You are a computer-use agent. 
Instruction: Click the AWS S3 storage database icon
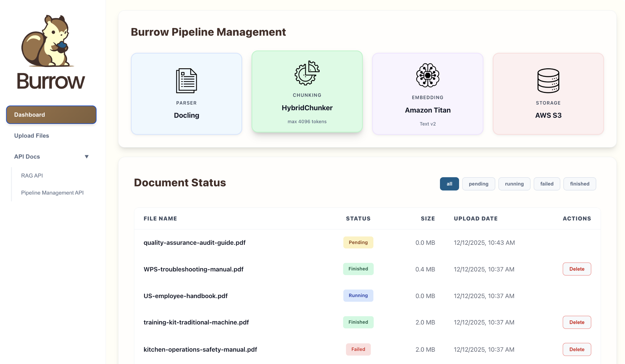click(x=548, y=81)
